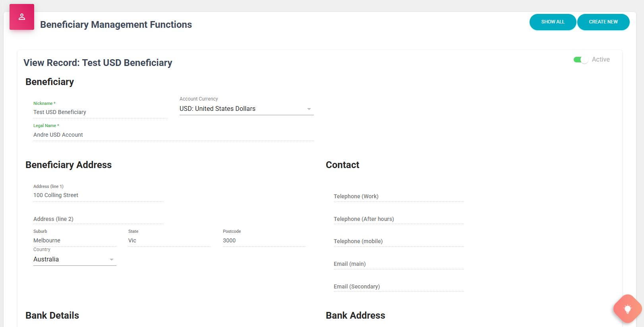Click the Address line 1 field
Screen dimensions: 644x327
click(98, 195)
